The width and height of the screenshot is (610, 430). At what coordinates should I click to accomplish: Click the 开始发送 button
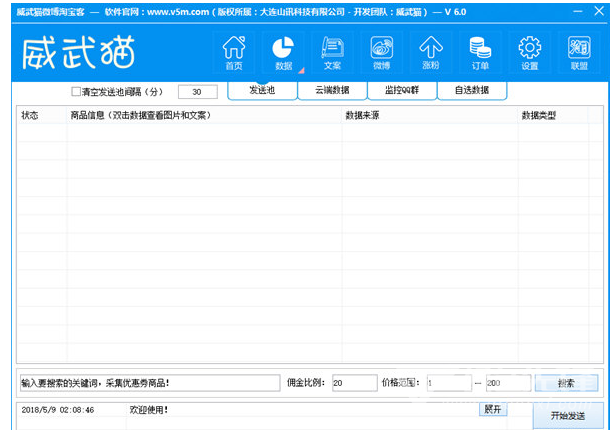[x=568, y=416]
